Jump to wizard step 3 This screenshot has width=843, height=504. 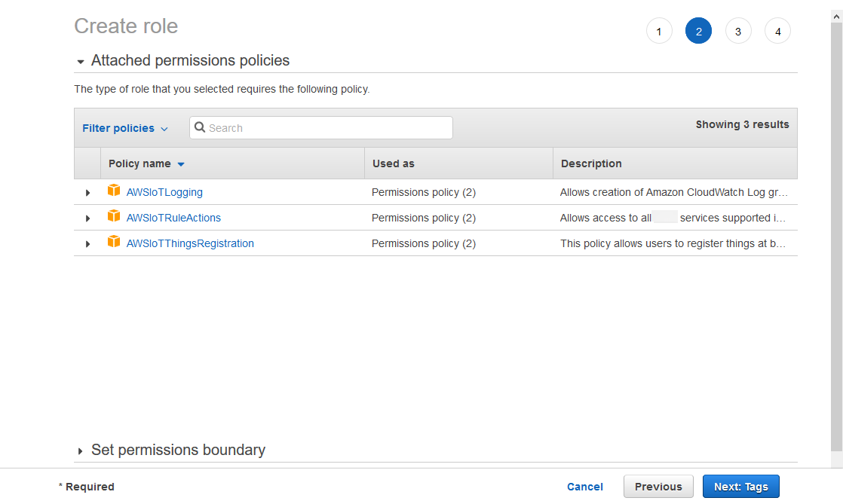737,31
